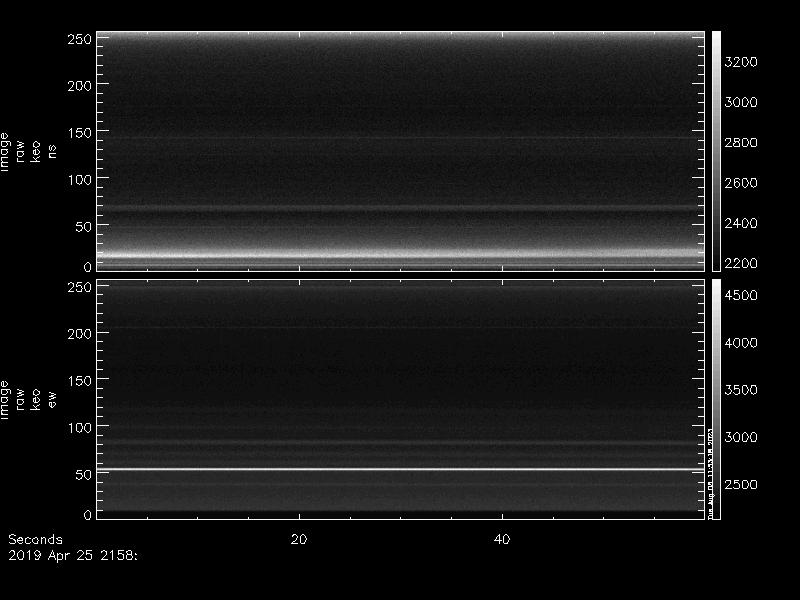Click the '0' tick of ns keogram

coord(88,266)
